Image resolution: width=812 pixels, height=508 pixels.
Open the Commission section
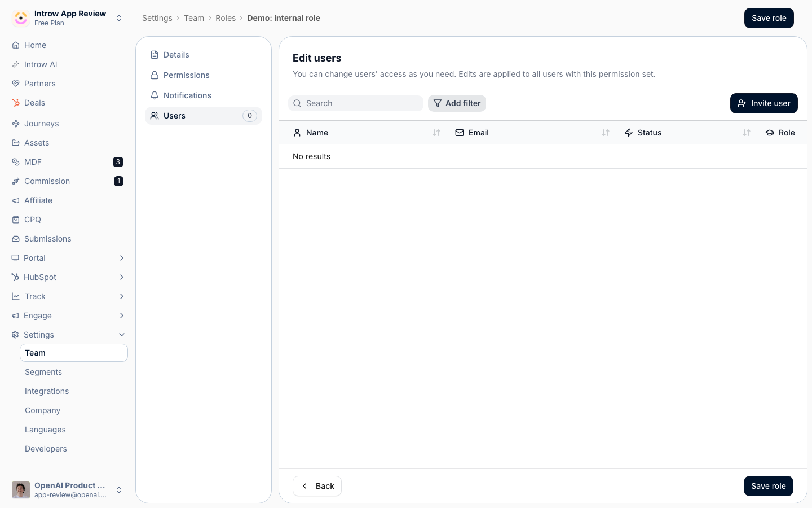click(x=68, y=181)
